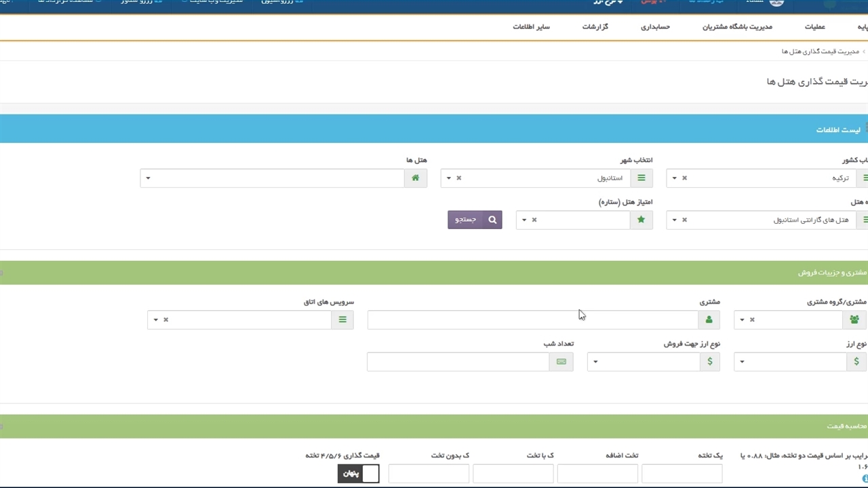Image resolution: width=868 pixels, height=488 pixels.
Task: Click the star icon for امتیاز هتل
Action: tap(642, 220)
